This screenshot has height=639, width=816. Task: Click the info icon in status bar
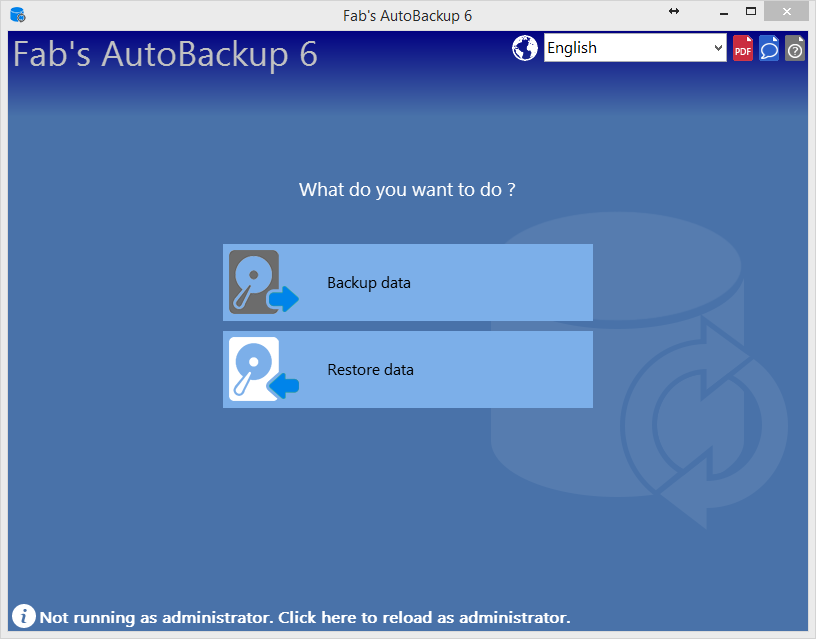pos(23,617)
